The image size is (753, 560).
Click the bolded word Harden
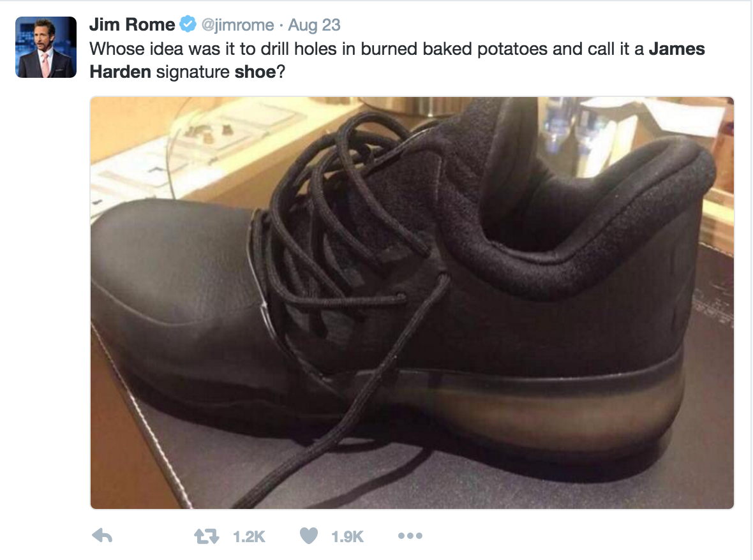point(120,72)
